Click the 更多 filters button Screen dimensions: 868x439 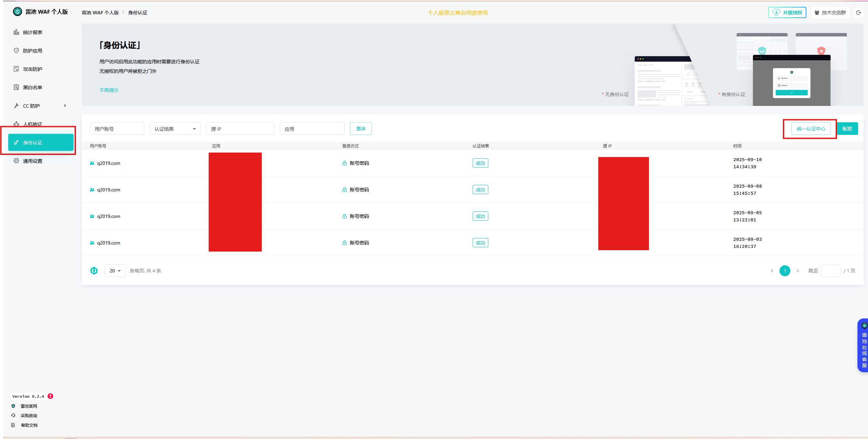point(361,129)
